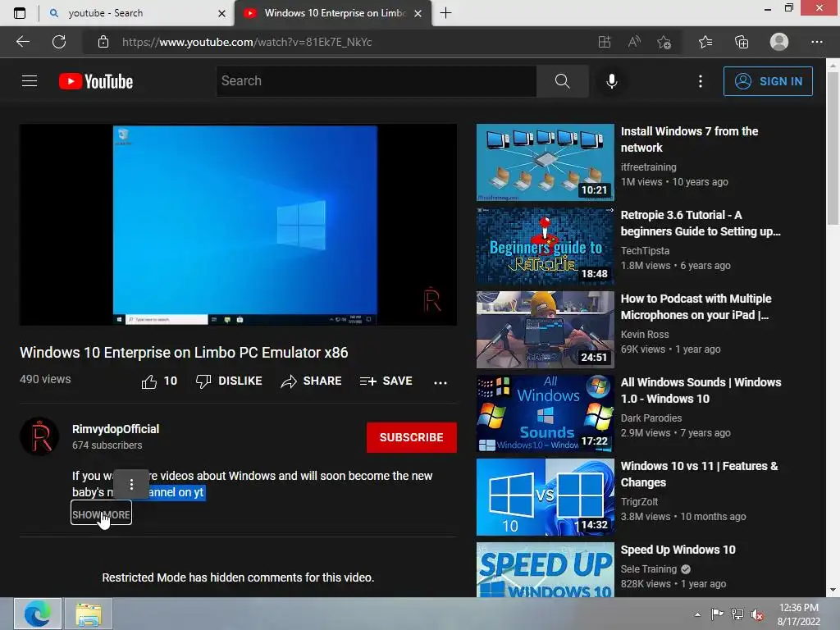View site information lock icon
The width and height of the screenshot is (840, 630).
[103, 42]
